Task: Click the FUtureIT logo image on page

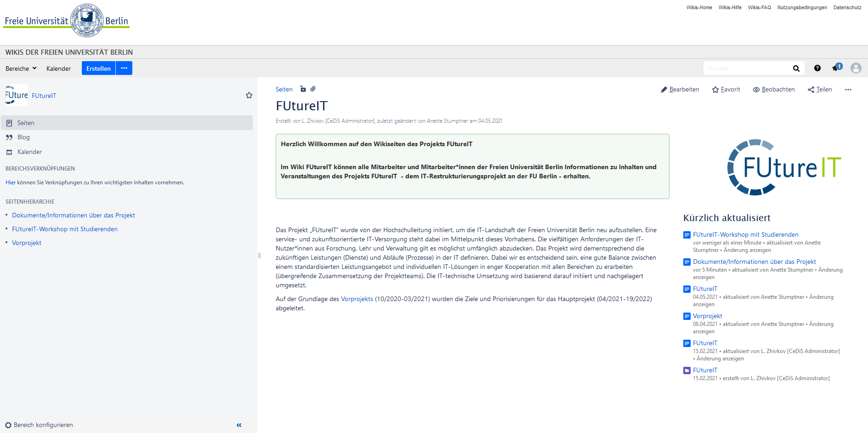Action: [x=784, y=167]
